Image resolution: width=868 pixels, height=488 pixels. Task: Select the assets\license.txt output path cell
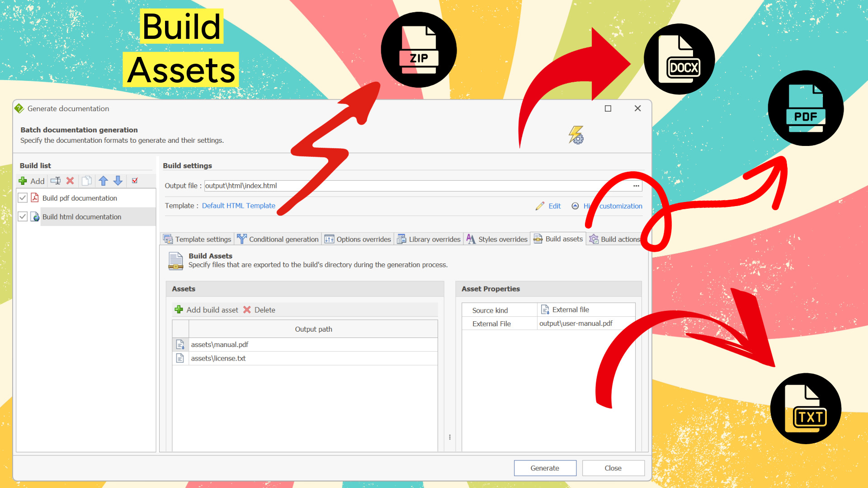click(313, 358)
